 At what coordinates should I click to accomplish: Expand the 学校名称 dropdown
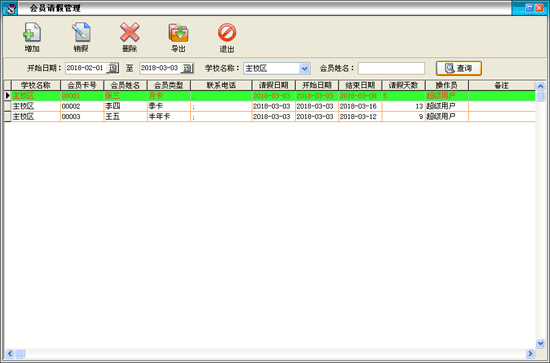[304, 68]
